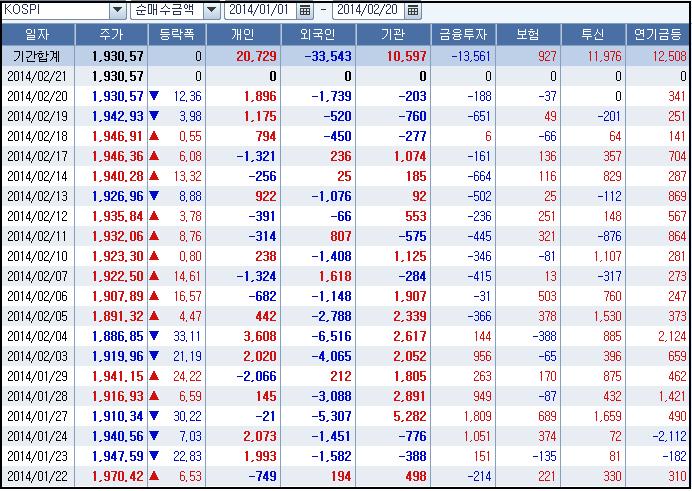The width and height of the screenshot is (692, 491).
Task: Click the 연기금등 column header
Action: [x=658, y=35]
